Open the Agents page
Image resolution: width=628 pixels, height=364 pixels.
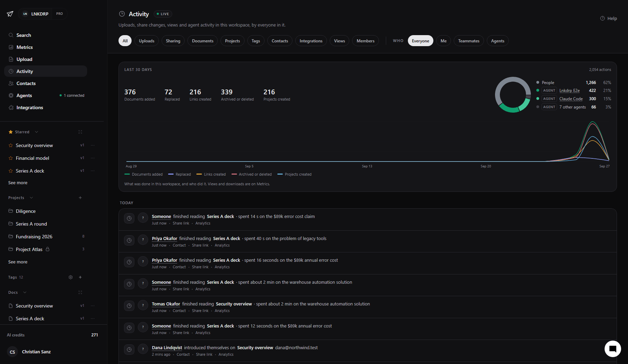(45, 95)
